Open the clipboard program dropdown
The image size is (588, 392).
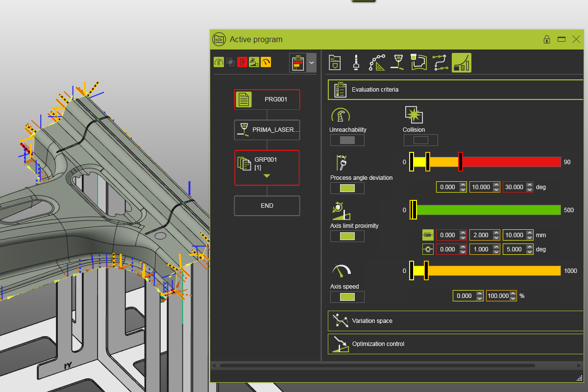pos(312,62)
